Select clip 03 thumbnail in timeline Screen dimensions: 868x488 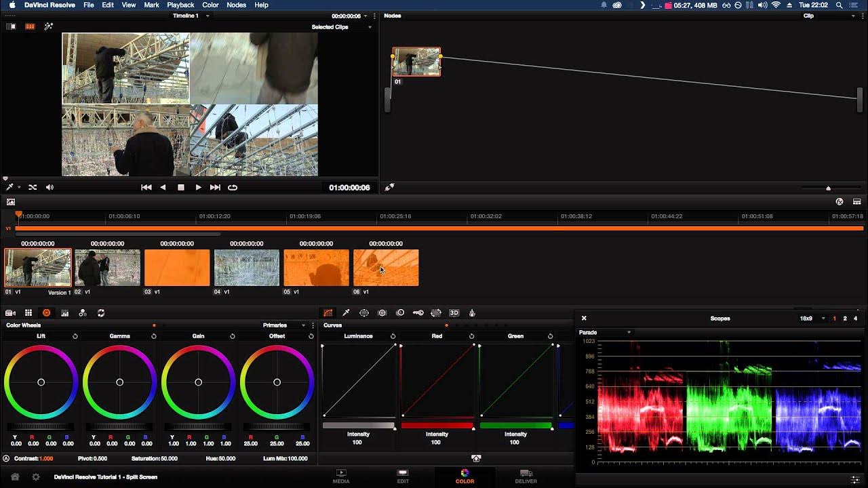click(177, 268)
